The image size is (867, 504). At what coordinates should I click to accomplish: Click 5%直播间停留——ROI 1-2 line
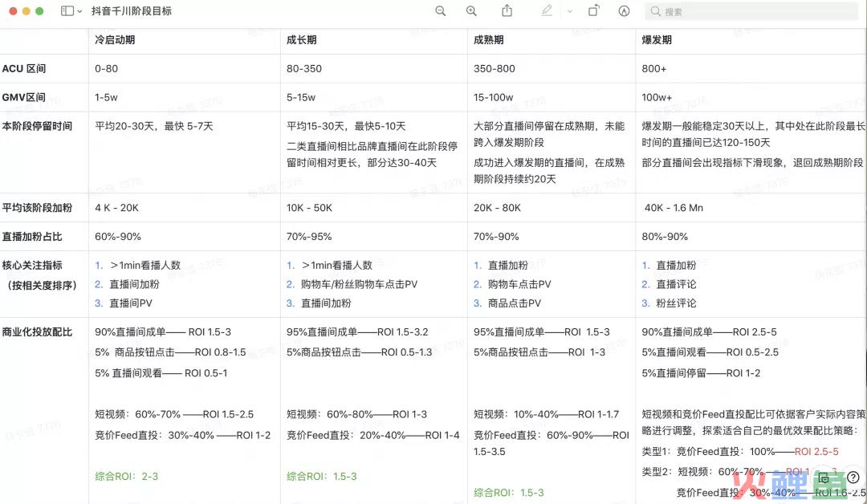pos(701,373)
